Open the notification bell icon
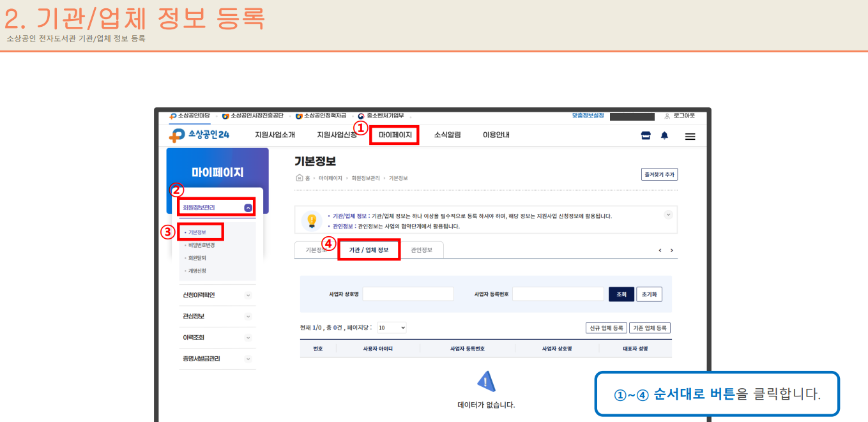This screenshot has width=868, height=422. (x=664, y=135)
